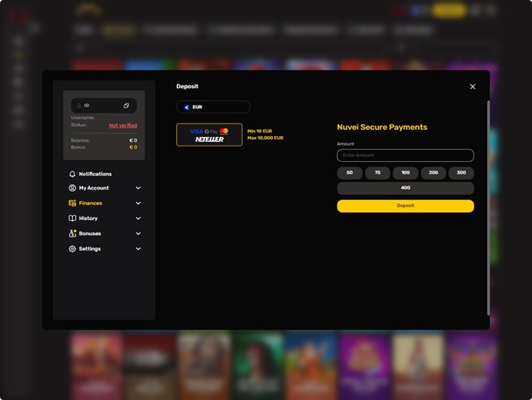The height and width of the screenshot is (400, 532).
Task: Click the Bonuses money bag icon
Action: point(72,233)
